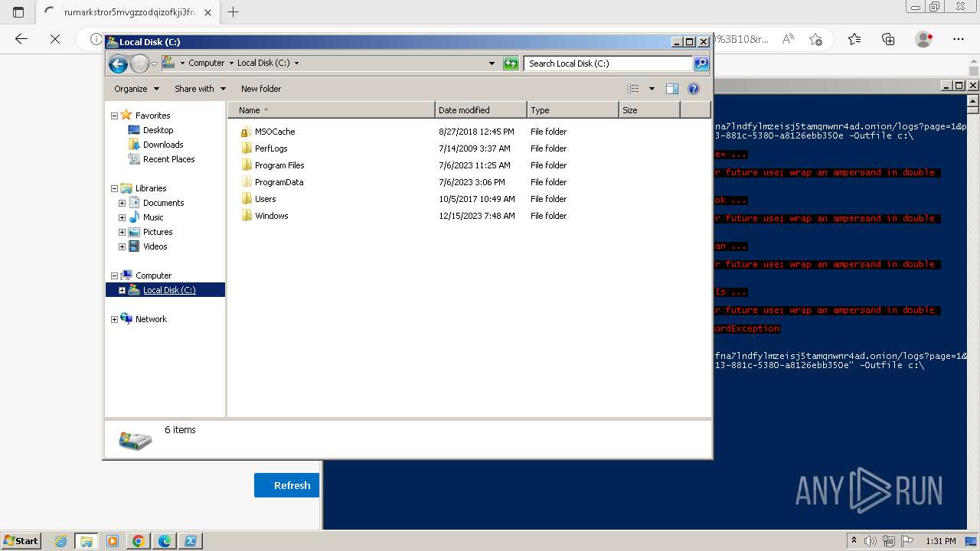Sort by the Size column header
The height and width of the screenshot is (551, 980).
649,110
